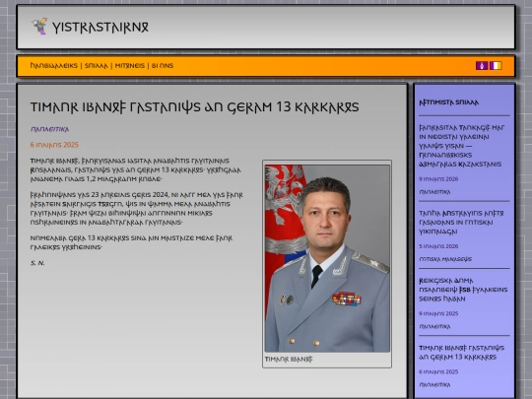This screenshot has width=532, height=399.
Task: Open the 'Bi uns' nav menu item
Action: point(163,65)
